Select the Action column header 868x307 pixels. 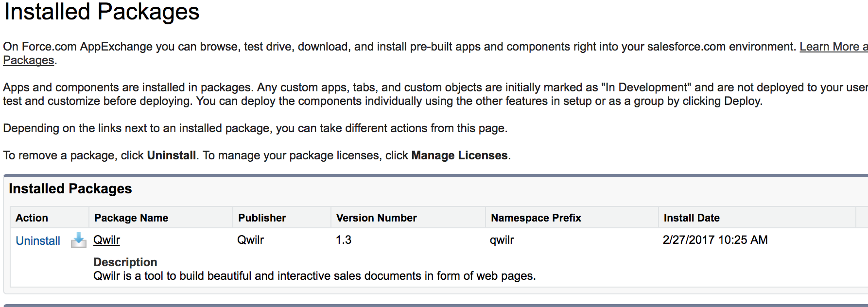coord(50,218)
